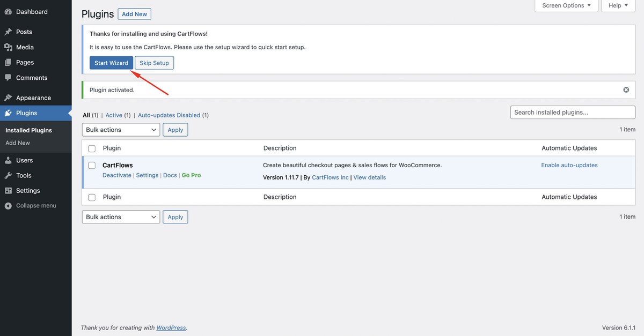
Task: Tick the CartFlows plugin checkbox
Action: (92, 166)
